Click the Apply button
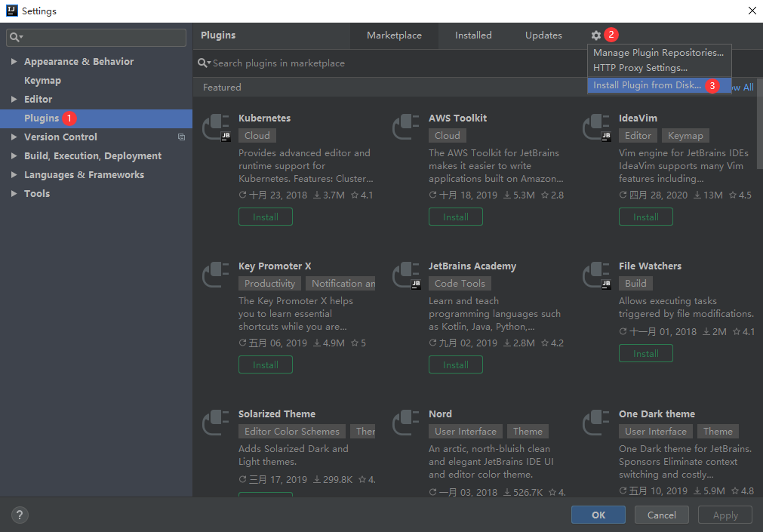This screenshot has width=763, height=532. (x=725, y=515)
